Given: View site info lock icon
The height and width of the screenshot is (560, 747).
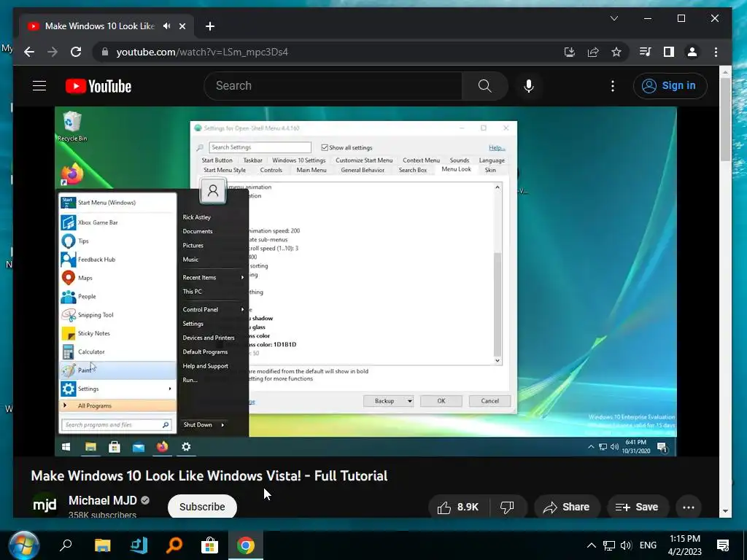Looking at the screenshot, I should tap(105, 52).
